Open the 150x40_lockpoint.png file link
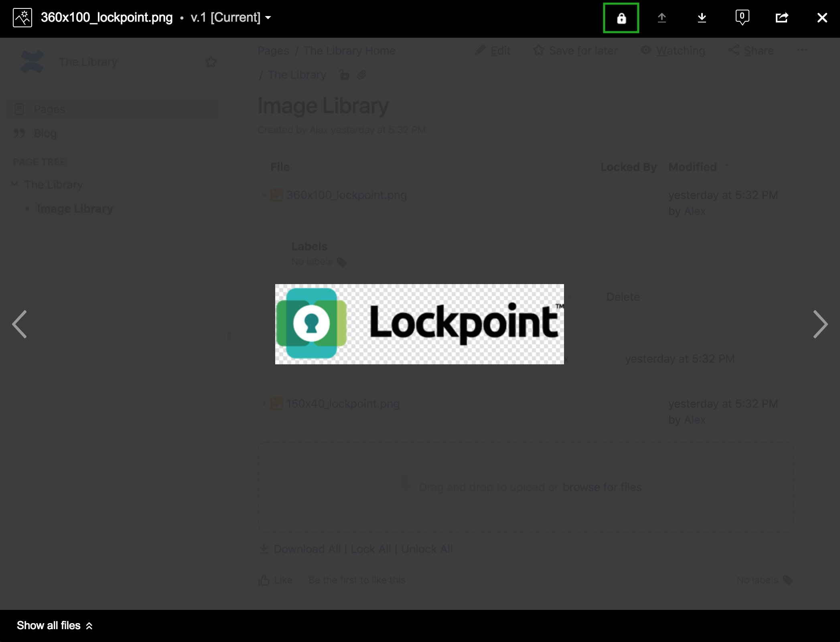The width and height of the screenshot is (840, 642). coord(343,404)
